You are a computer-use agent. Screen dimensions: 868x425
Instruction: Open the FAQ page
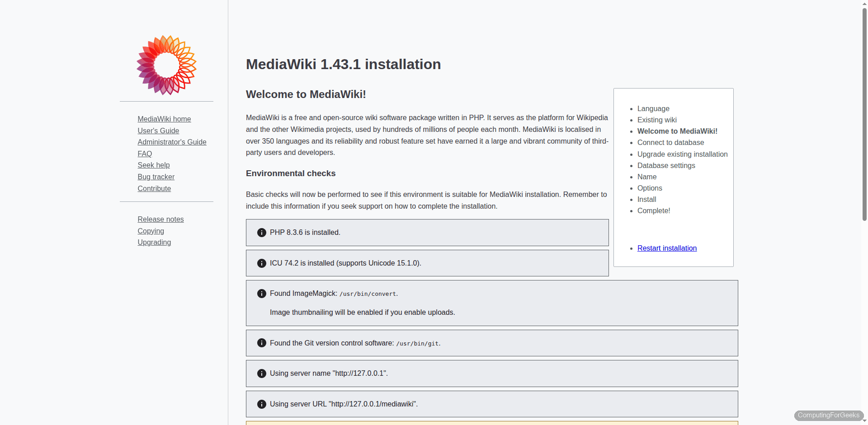[x=145, y=154]
